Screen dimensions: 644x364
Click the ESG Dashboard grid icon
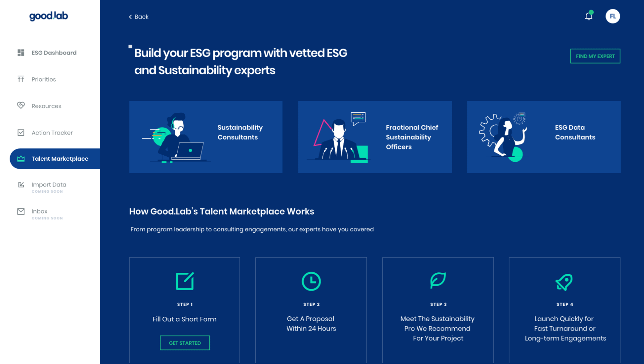[x=21, y=53]
